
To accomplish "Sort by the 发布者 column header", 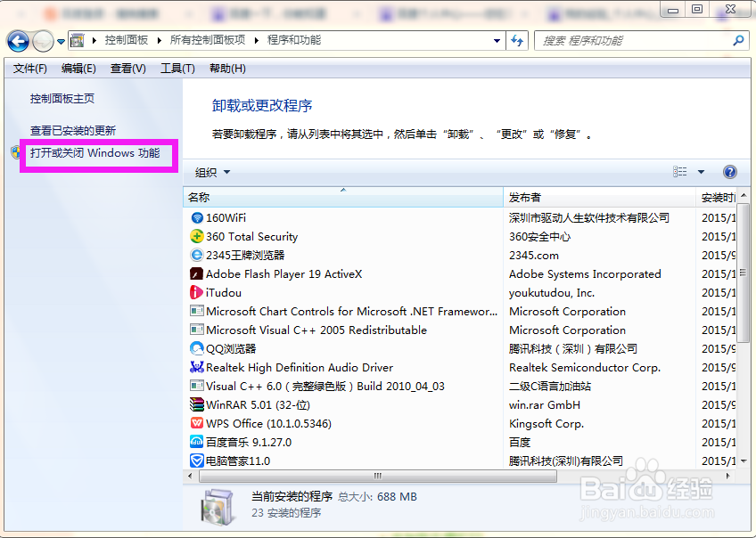I will [x=599, y=198].
